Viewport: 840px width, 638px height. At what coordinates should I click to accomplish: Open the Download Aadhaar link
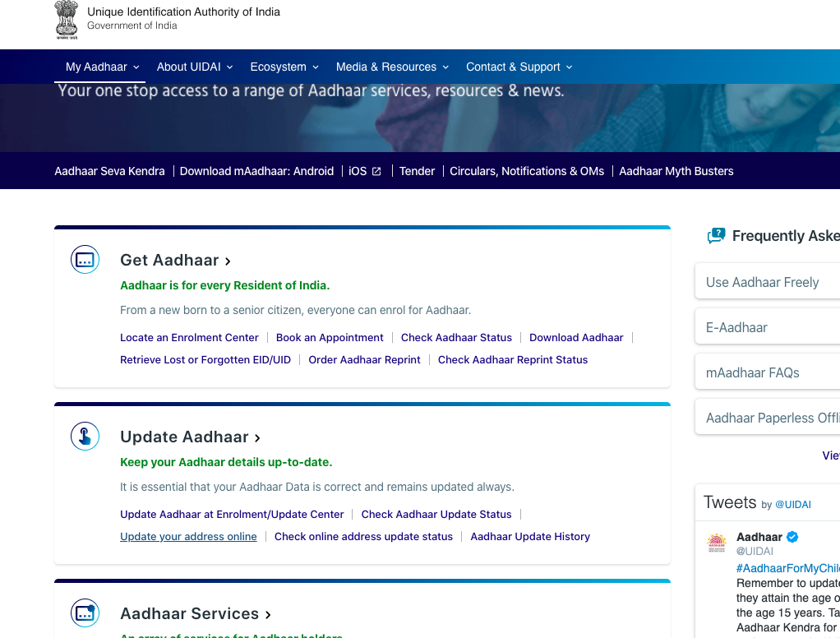[x=576, y=337]
